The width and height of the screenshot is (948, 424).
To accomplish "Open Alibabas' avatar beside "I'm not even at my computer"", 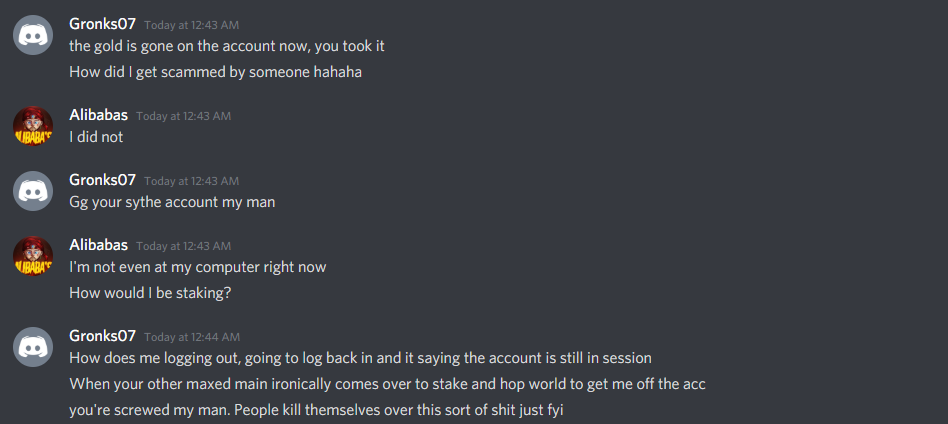I will 33,256.
